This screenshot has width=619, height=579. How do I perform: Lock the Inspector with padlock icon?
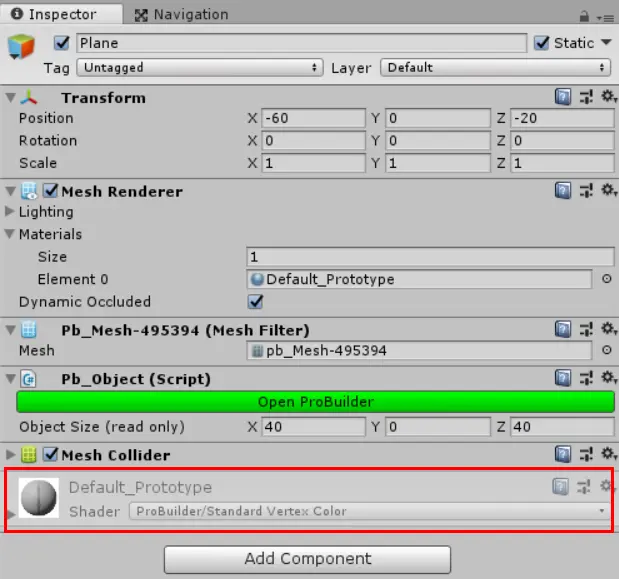click(584, 17)
